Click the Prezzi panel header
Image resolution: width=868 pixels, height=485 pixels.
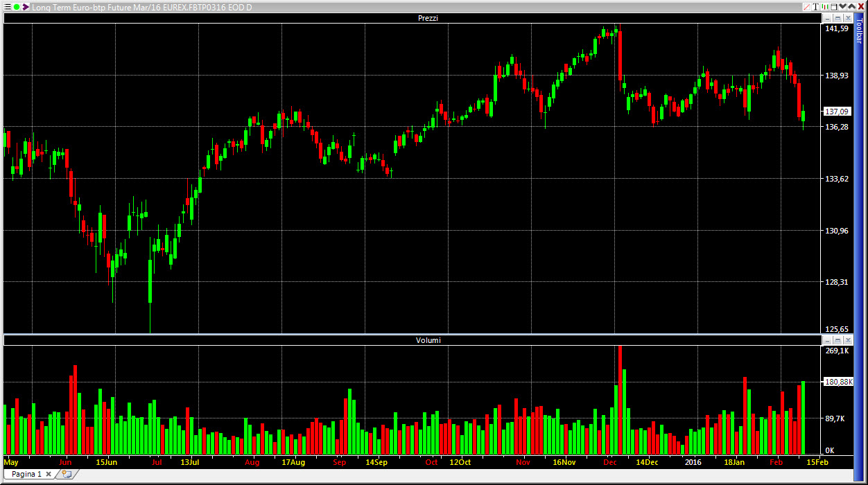point(413,18)
